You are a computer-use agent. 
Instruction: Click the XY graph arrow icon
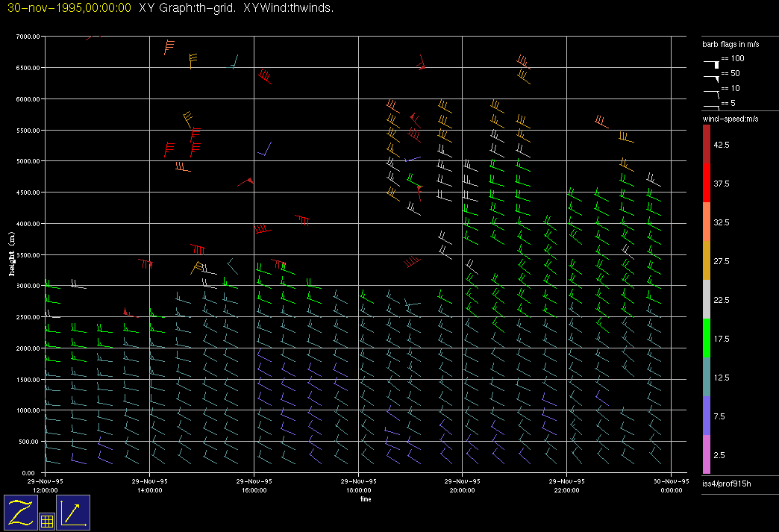73,513
